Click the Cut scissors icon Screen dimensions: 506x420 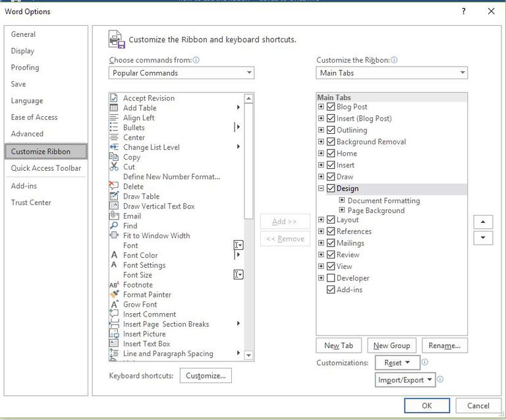click(114, 167)
